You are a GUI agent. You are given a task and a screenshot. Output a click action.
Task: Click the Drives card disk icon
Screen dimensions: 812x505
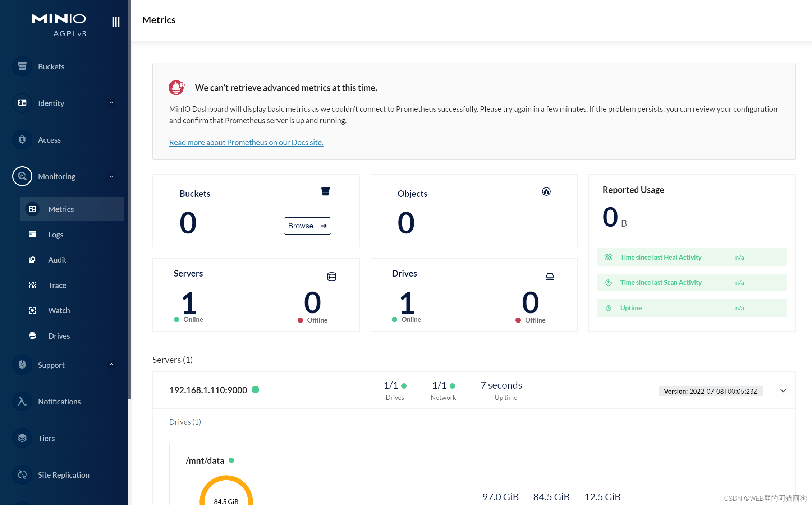coord(550,277)
